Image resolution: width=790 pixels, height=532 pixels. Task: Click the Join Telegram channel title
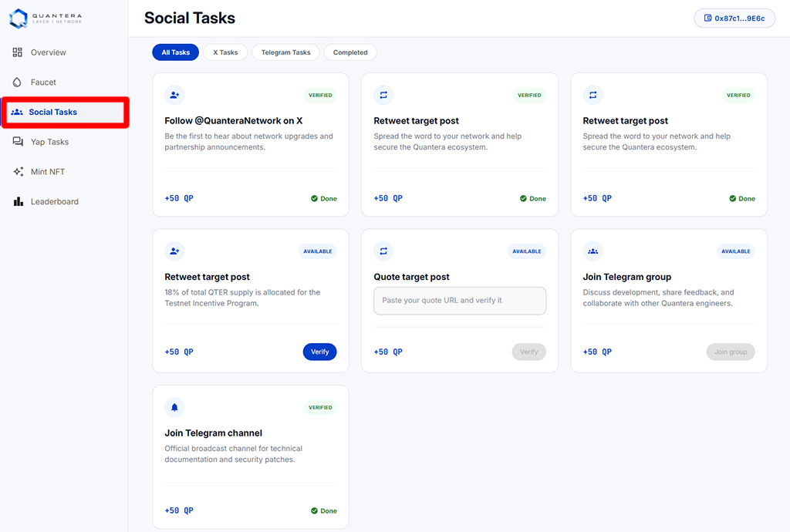(x=213, y=433)
